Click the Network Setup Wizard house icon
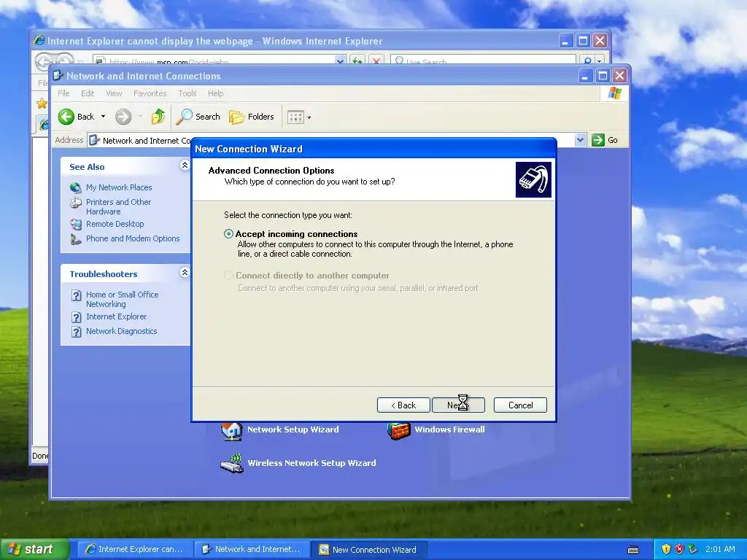The width and height of the screenshot is (747, 560). (x=232, y=432)
